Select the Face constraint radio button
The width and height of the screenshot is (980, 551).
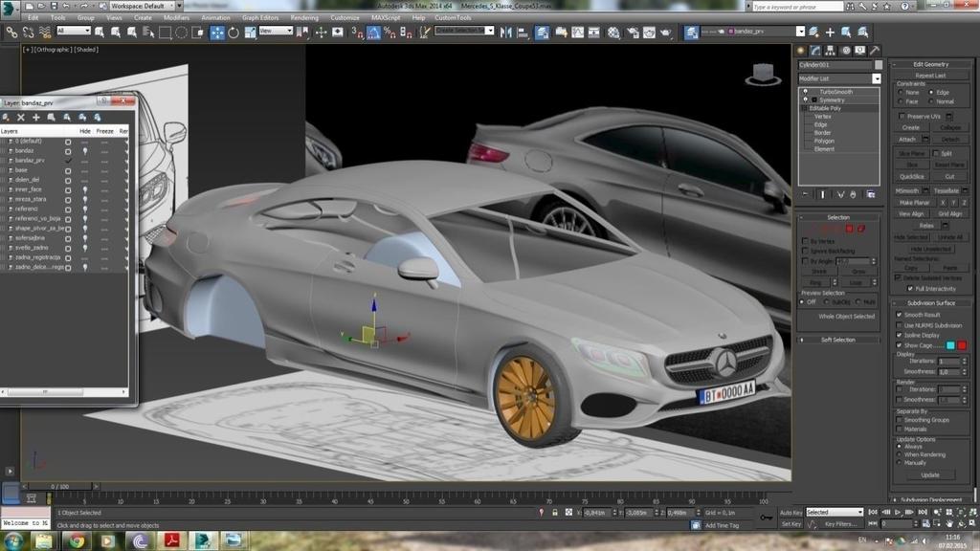pyautogui.click(x=901, y=101)
